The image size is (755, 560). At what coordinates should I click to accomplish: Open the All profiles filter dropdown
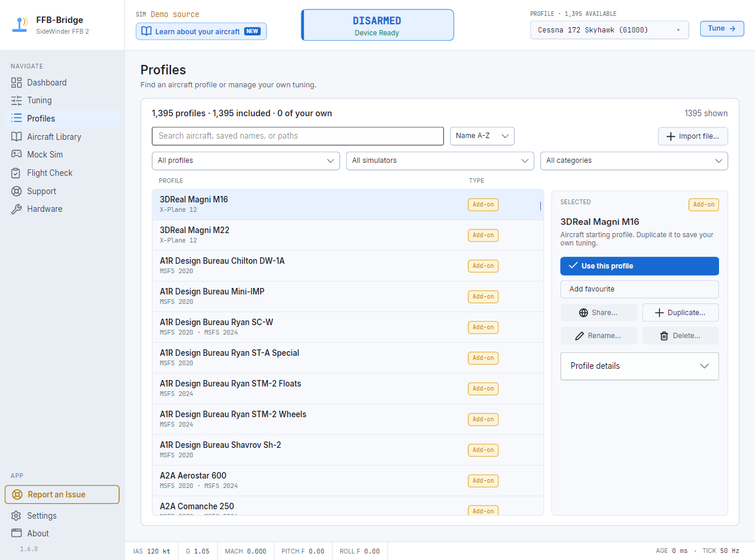[246, 161]
